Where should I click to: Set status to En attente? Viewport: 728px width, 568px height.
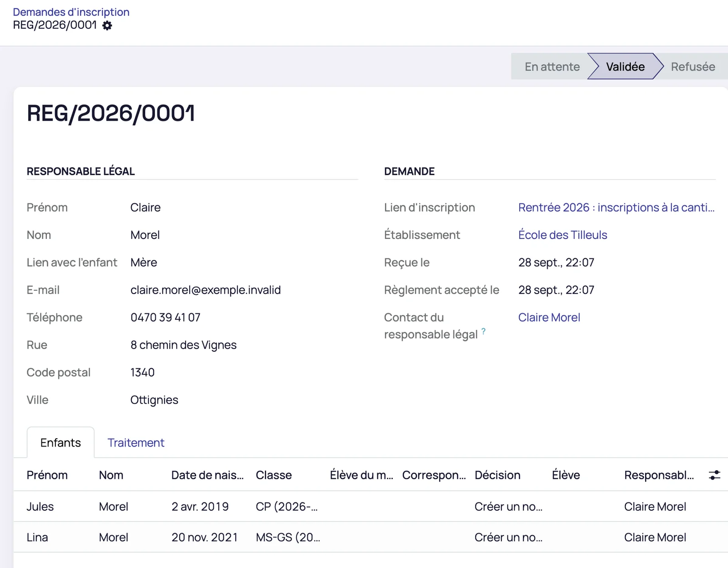(x=552, y=66)
